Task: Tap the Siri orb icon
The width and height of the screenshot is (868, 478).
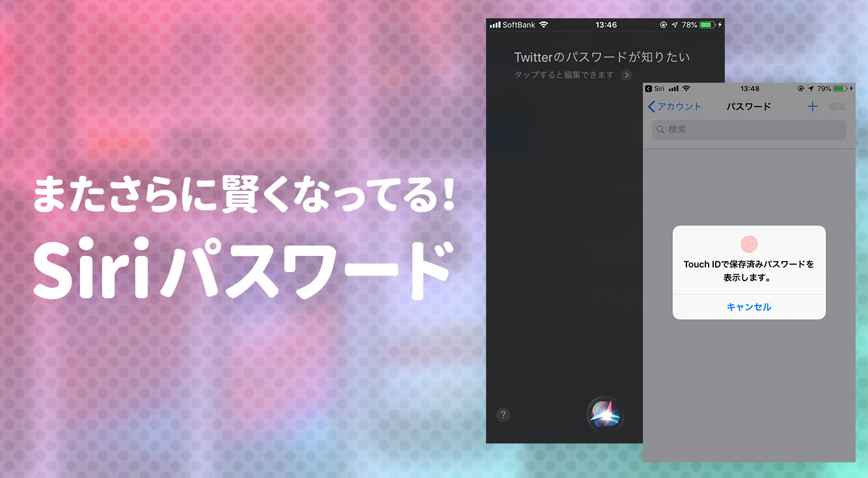Action: pyautogui.click(x=605, y=414)
